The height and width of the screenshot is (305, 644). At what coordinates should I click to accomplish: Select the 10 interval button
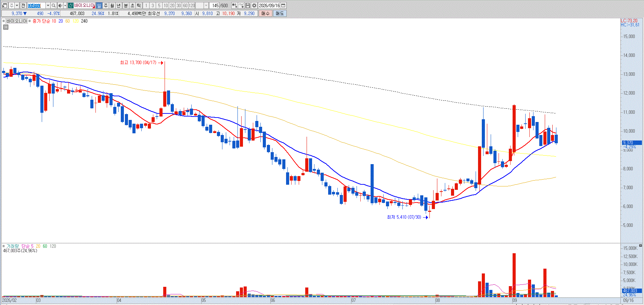click(166, 5)
